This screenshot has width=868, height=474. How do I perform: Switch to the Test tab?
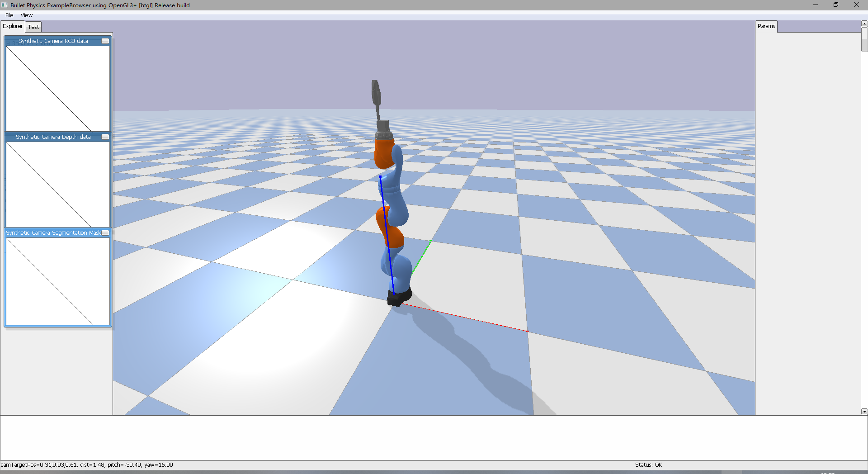(x=33, y=27)
